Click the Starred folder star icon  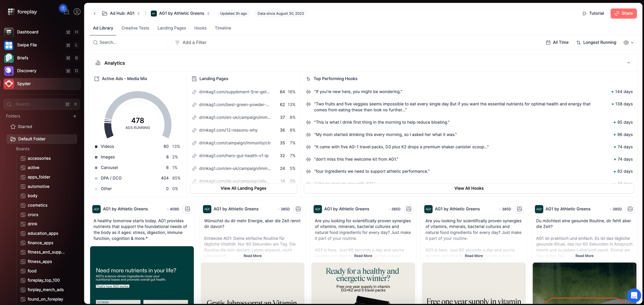pos(13,127)
